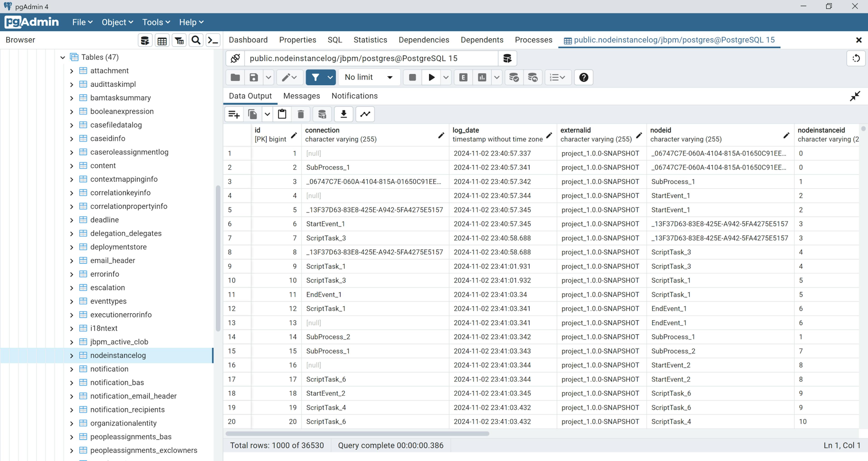Open the No limit rows dropdown
Screen dimensions: 868x461
[x=369, y=78]
